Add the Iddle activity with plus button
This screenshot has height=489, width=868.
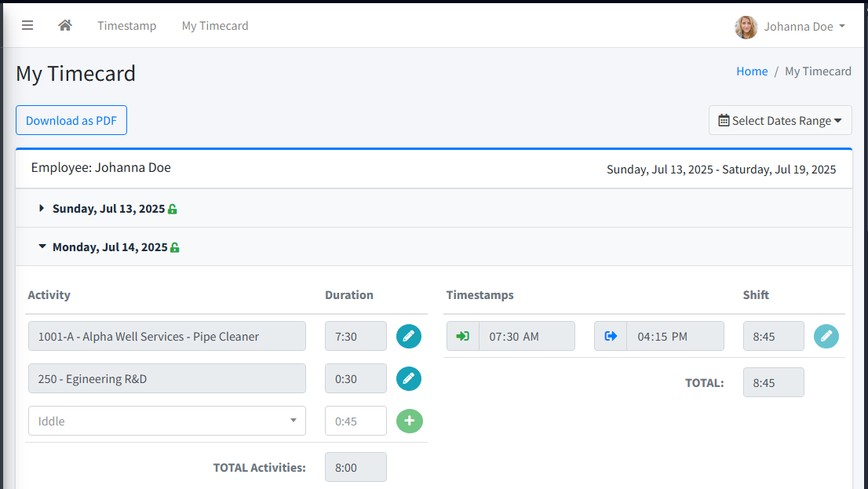[409, 421]
